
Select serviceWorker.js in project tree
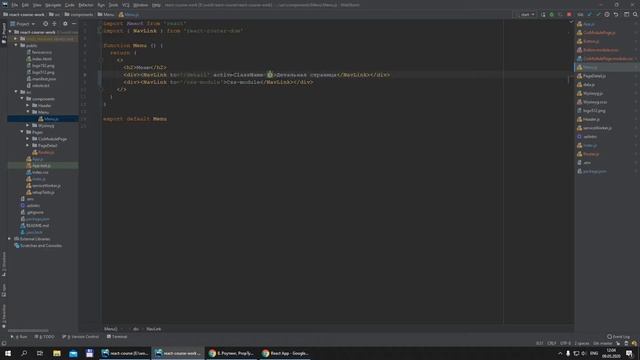pyautogui.click(x=44, y=186)
